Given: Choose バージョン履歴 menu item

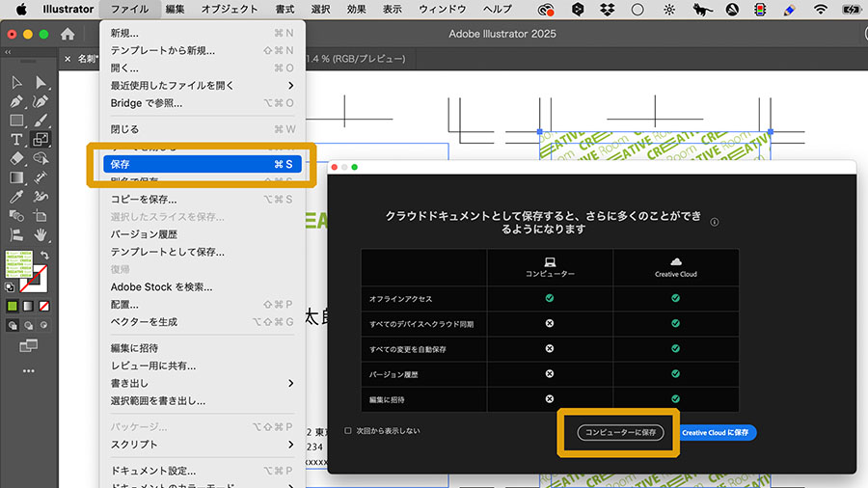Looking at the screenshot, I should click(x=203, y=234).
